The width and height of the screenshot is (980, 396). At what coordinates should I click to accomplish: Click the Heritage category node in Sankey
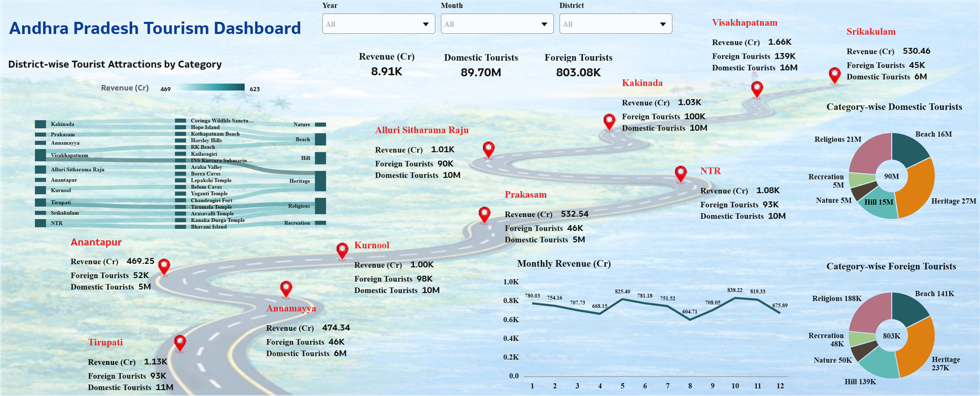[320, 181]
